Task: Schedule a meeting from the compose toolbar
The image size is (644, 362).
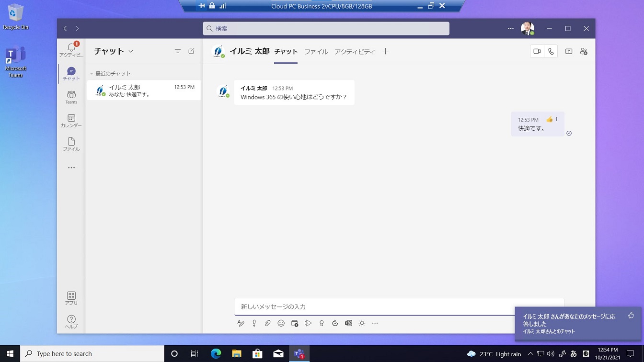Action: click(x=295, y=323)
